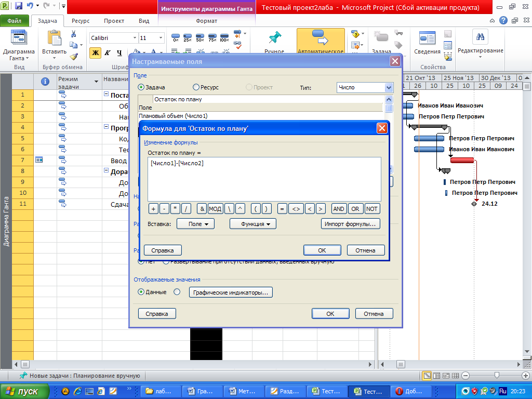Select the Задача field radio button
532x399 pixels.
tap(141, 87)
